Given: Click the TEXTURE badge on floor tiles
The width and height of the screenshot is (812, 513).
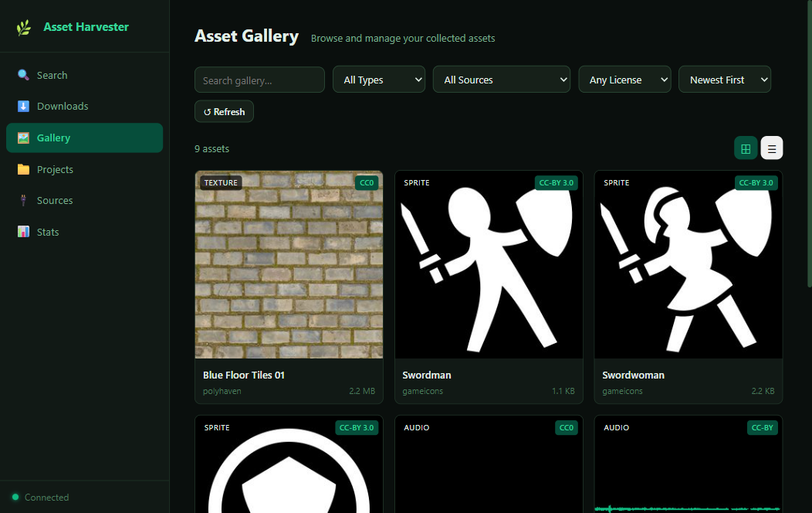Looking at the screenshot, I should point(221,183).
